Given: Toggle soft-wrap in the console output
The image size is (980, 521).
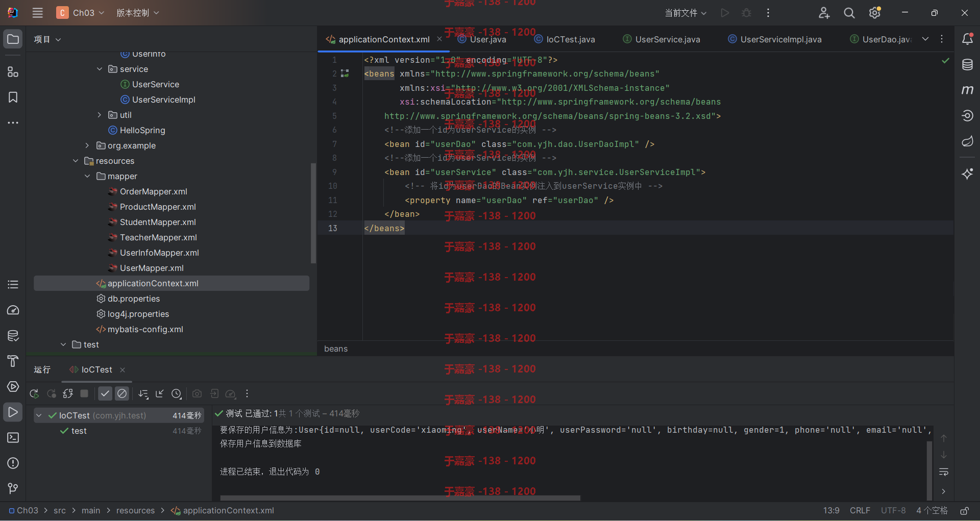Looking at the screenshot, I should click(944, 472).
